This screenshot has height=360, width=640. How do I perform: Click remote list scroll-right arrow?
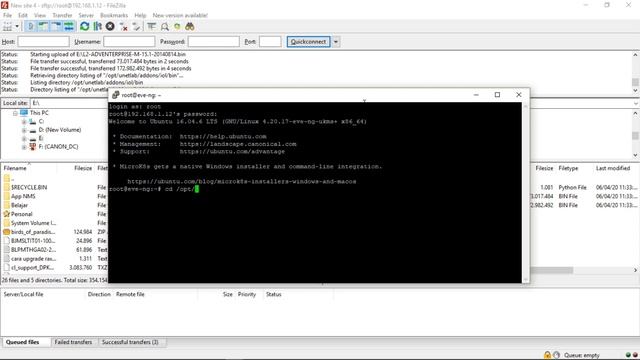tap(635, 270)
